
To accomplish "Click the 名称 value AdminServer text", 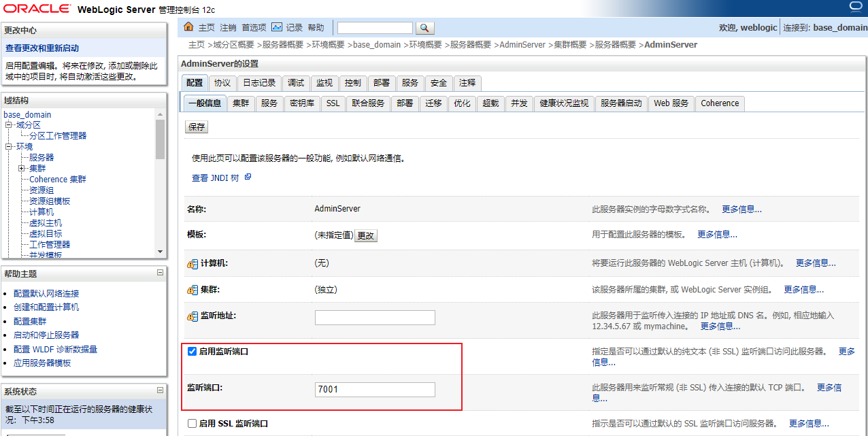I will click(337, 209).
